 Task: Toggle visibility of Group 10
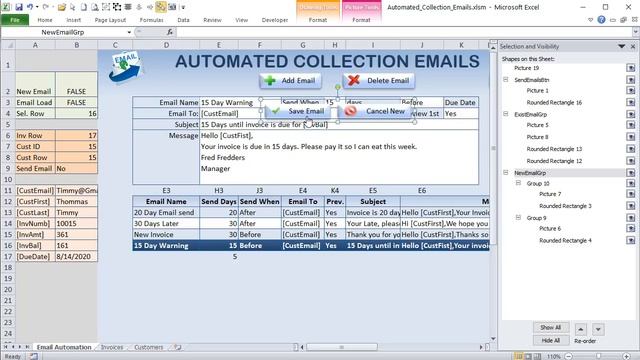click(x=631, y=183)
